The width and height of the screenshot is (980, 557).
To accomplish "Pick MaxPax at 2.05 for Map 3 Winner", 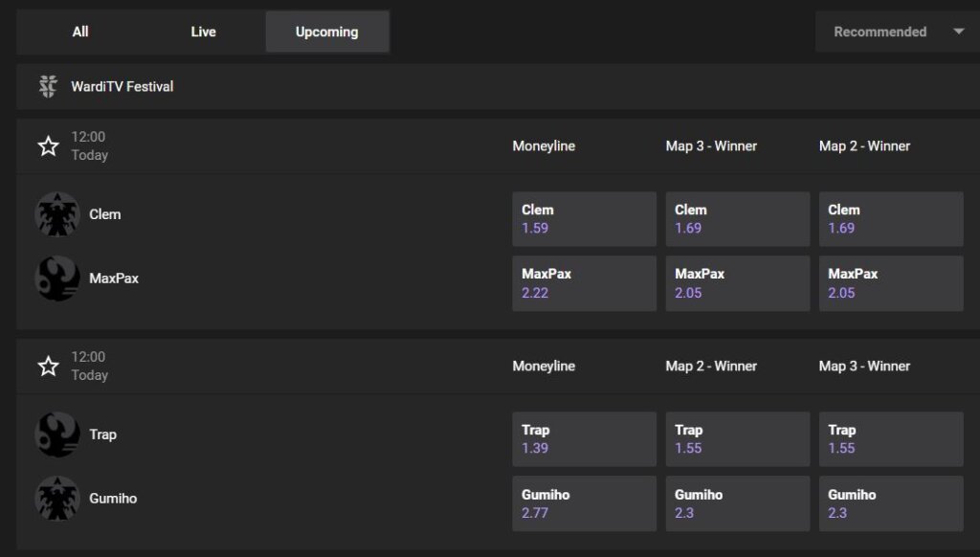I will click(737, 283).
